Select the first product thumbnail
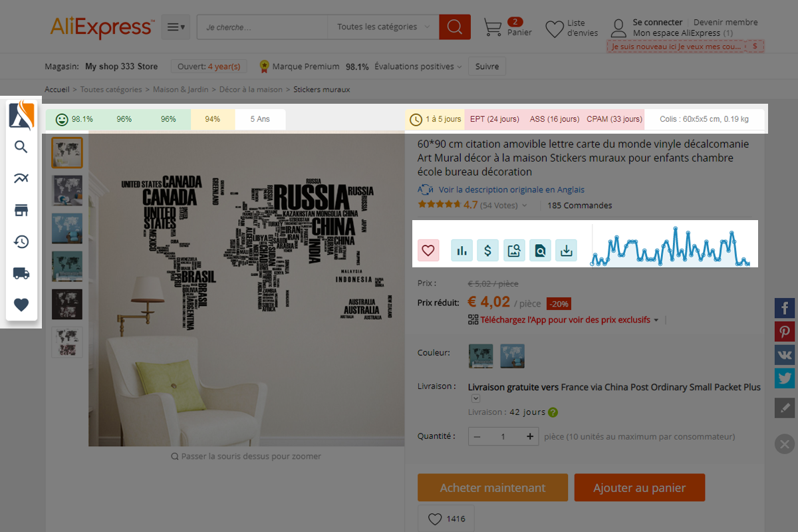 [67, 153]
